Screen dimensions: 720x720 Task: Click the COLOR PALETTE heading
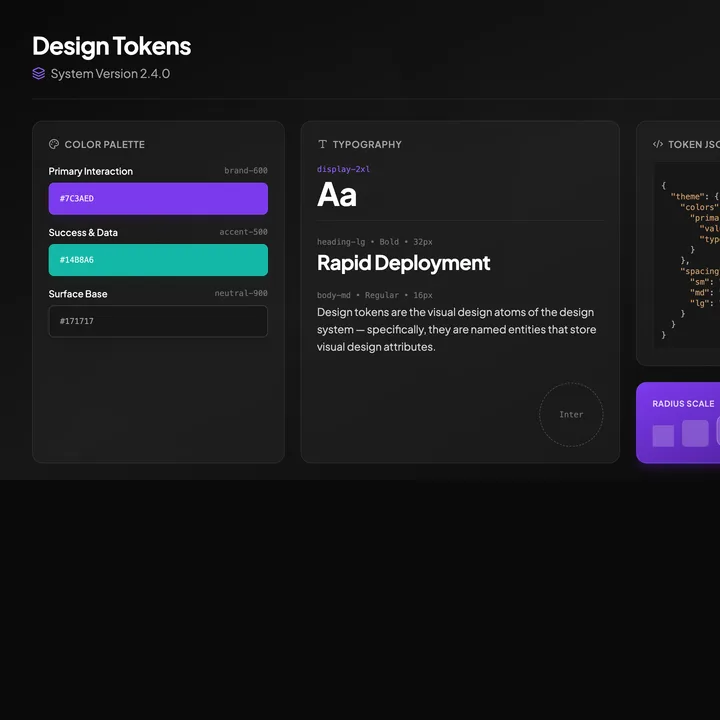click(104, 144)
